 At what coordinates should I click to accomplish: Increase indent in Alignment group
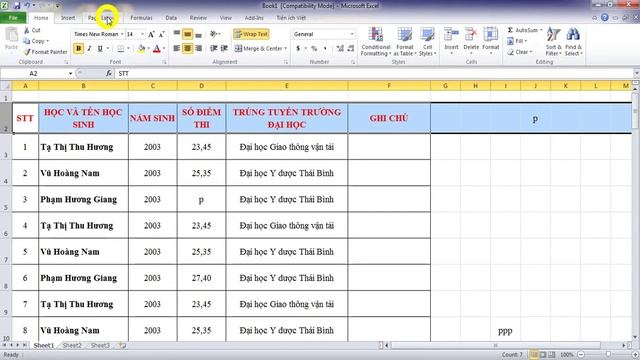[224, 49]
